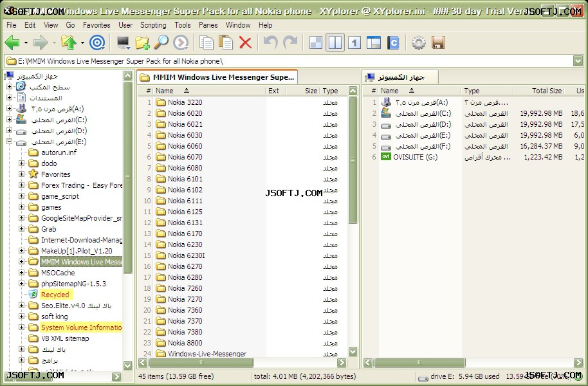Image resolution: width=588 pixels, height=386 pixels.
Task: Click the Favorites star icon in tree
Action: click(x=33, y=174)
